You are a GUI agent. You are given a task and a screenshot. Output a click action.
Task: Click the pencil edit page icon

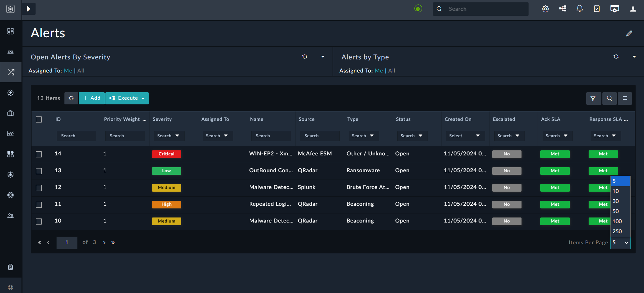(629, 33)
